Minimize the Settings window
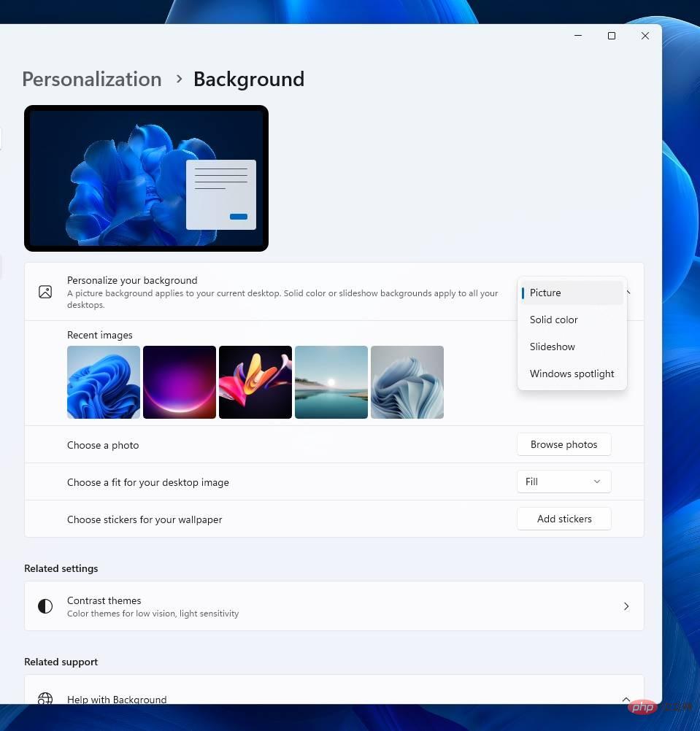The image size is (700, 731). (x=578, y=36)
